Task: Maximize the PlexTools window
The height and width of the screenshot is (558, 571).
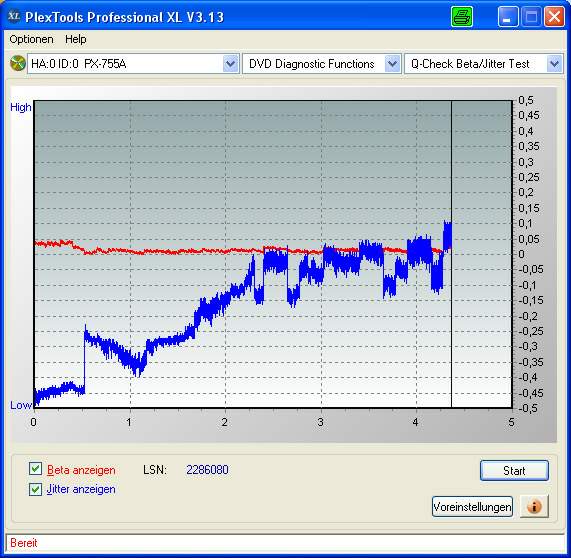Action: 531,17
